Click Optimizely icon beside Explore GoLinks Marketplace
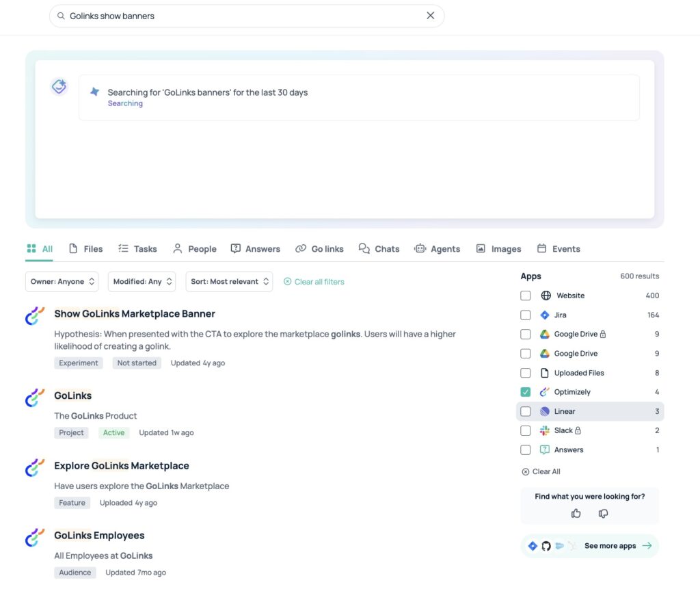The image size is (700, 589). tap(35, 468)
